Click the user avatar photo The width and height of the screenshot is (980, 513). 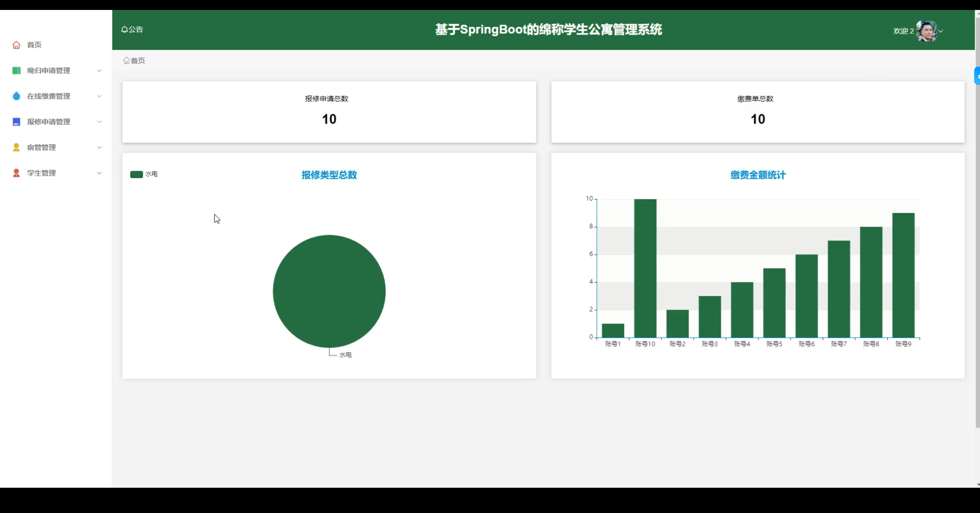point(926,31)
